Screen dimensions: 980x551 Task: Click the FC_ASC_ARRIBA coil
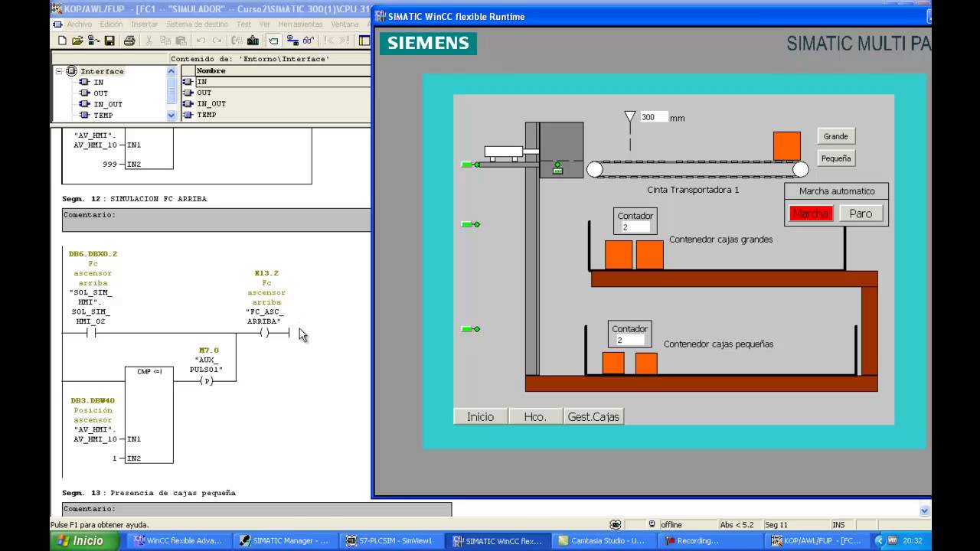tap(264, 333)
